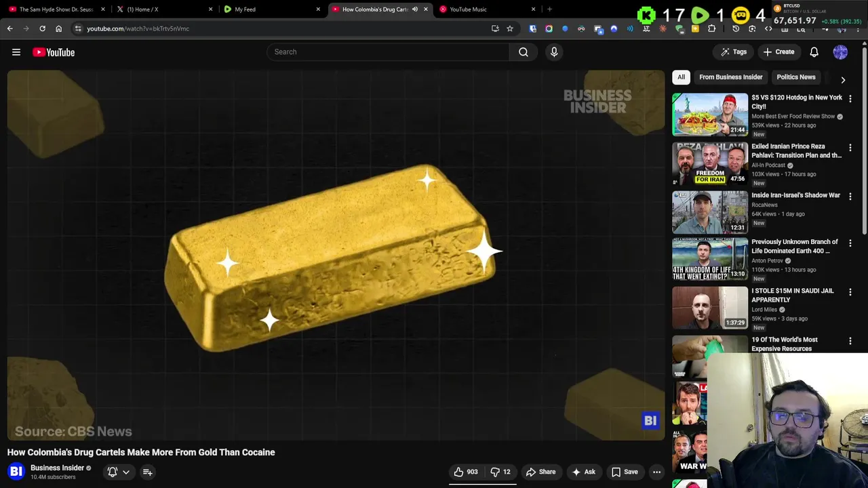Viewport: 868px width, 488px height.
Task: Open More Best Ever Food Review Show channel
Action: 793,117
